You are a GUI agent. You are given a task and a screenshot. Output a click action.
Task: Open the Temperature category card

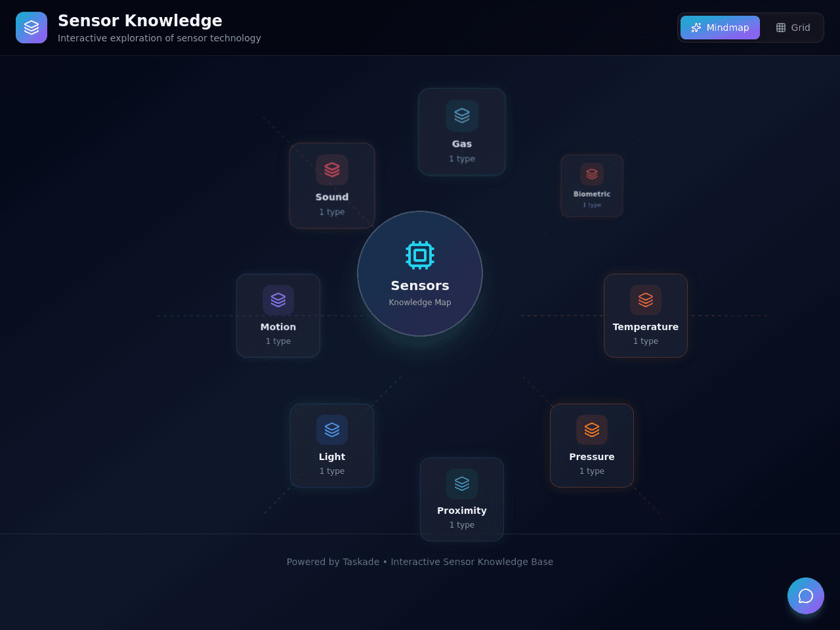point(646,316)
